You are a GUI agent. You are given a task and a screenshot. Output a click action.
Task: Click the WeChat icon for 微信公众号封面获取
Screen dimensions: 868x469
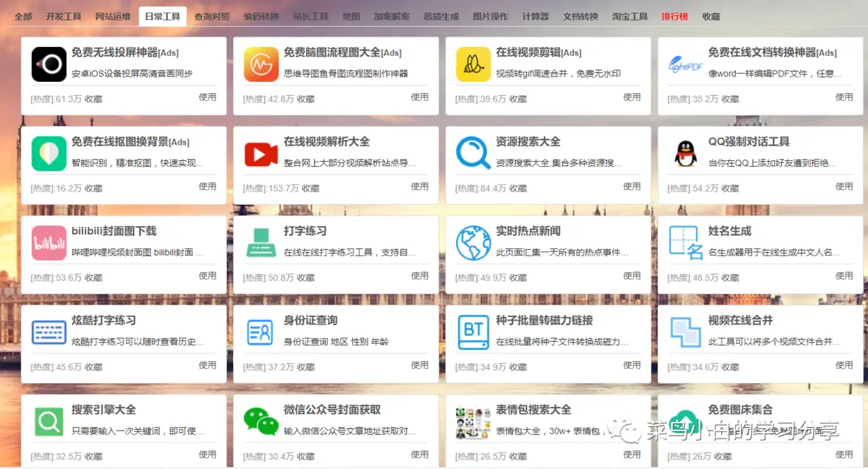[x=261, y=422]
